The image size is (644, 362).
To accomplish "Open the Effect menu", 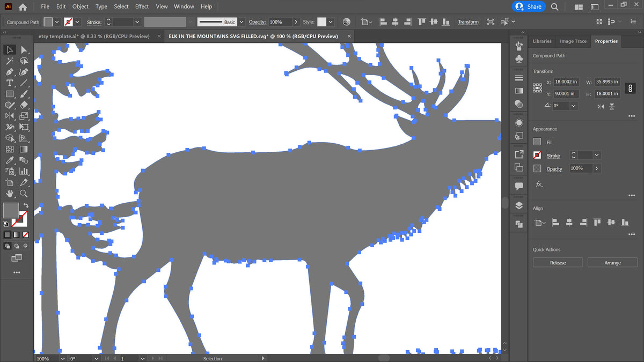I will pyautogui.click(x=142, y=6).
